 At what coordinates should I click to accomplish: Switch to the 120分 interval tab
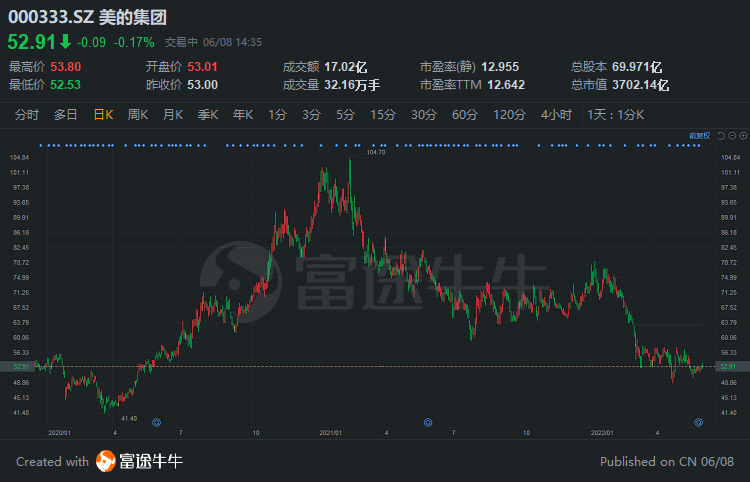click(x=509, y=115)
